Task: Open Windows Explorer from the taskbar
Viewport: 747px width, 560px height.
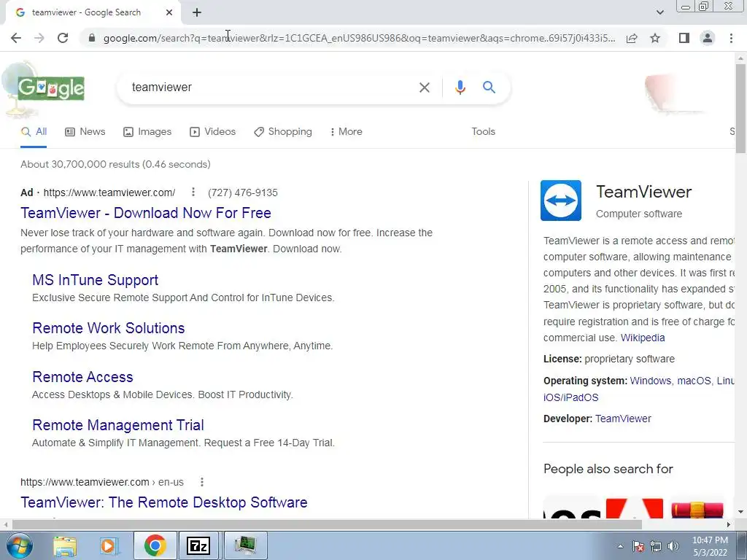Action: pyautogui.click(x=65, y=545)
